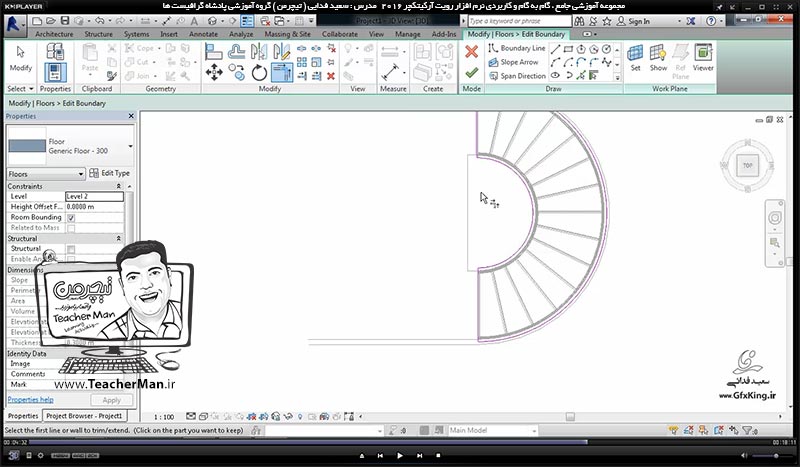
Task: Expand the Draw gallery more arrow
Action: (x=617, y=77)
